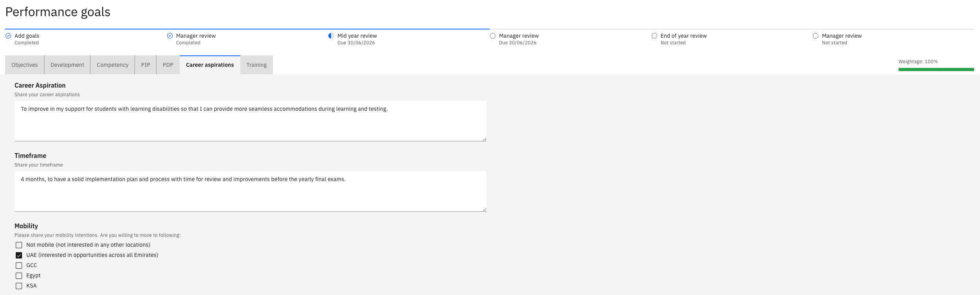Click the Timeframe textarea resize grip

point(484,209)
